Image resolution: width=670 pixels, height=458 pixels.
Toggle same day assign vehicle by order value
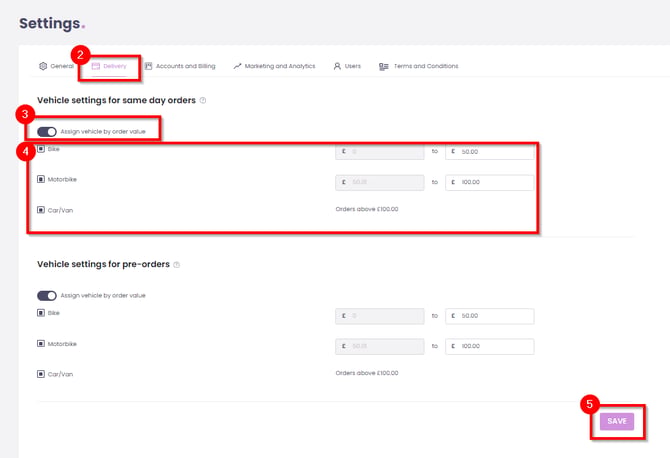(47, 132)
